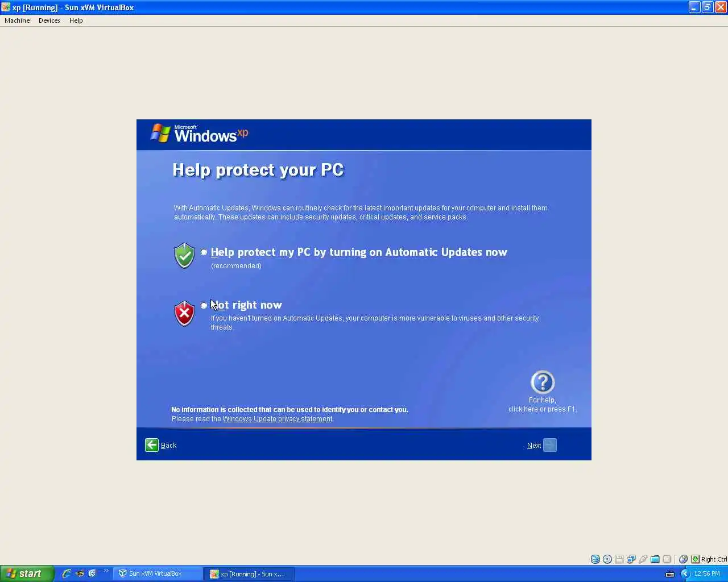Switch to xp [Running] taskbar button
The width and height of the screenshot is (728, 582).
point(250,573)
